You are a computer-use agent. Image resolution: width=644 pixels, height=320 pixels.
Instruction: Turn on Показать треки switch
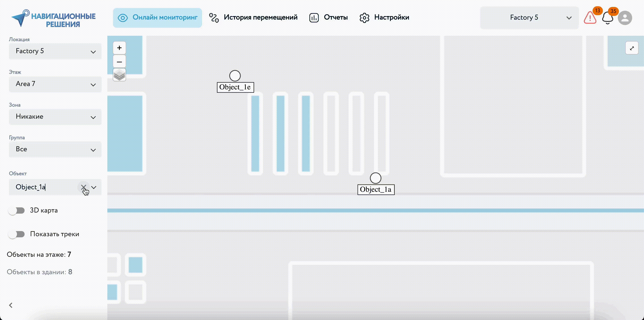point(17,234)
